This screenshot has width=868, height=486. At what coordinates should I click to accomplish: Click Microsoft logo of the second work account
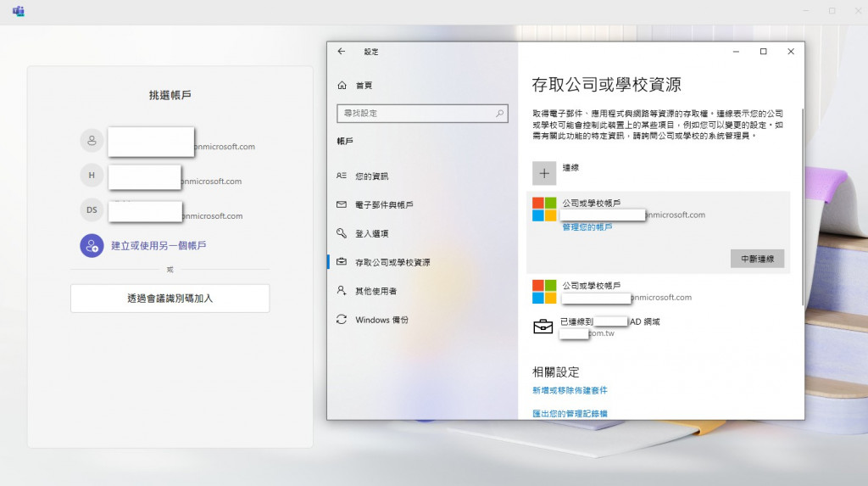pyautogui.click(x=544, y=292)
